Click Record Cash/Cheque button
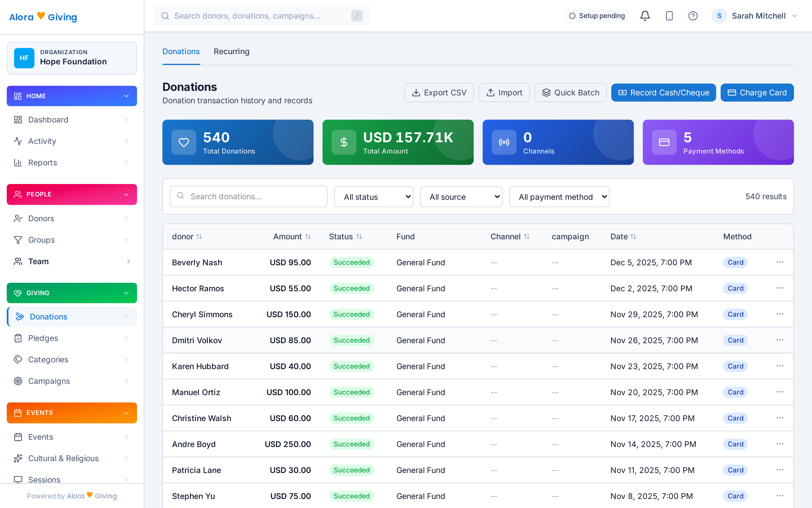 tap(663, 92)
